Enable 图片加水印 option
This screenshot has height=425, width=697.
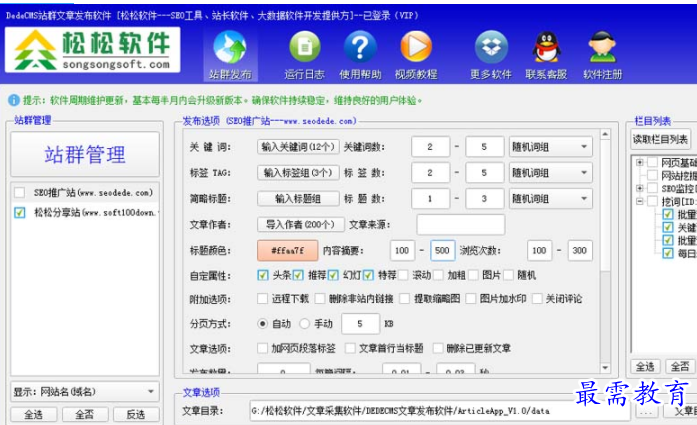click(x=471, y=299)
